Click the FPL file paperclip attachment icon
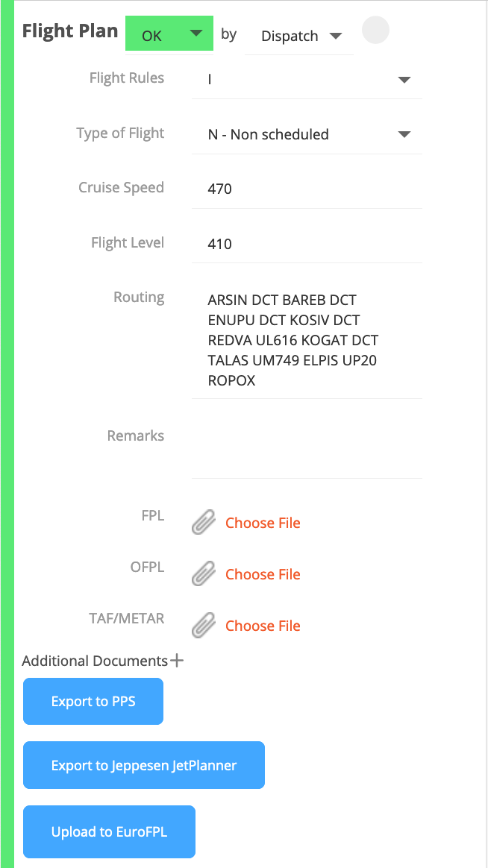Screen dimensions: 488x868 pos(202,522)
